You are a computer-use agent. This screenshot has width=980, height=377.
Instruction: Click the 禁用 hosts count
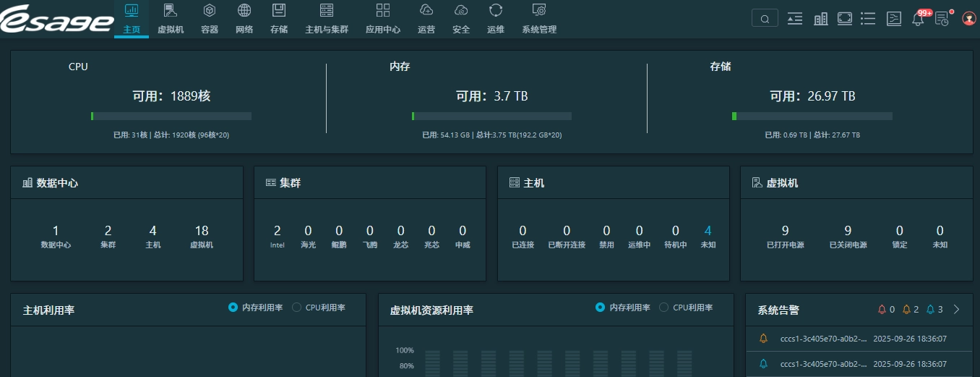tap(607, 231)
